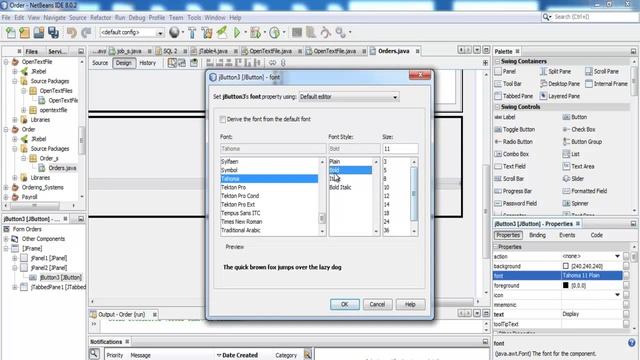Collapse the Swing Controls palette section
640x360 pixels.
pyautogui.click(x=498, y=107)
